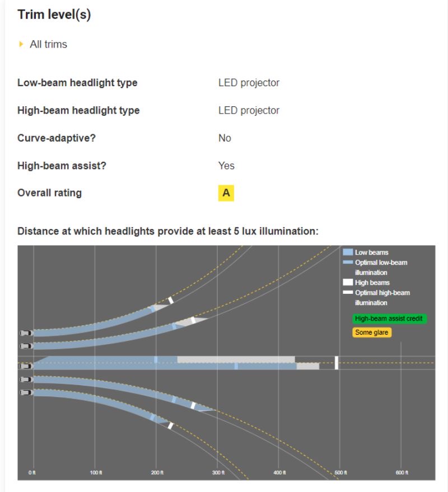Click the car icon on the straight road
The height and width of the screenshot is (492, 448).
26,366
